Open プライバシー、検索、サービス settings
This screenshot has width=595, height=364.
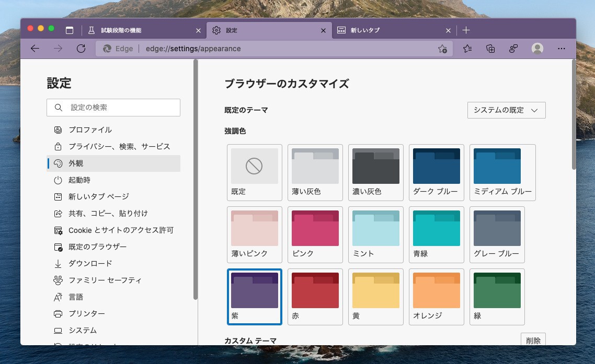(119, 146)
